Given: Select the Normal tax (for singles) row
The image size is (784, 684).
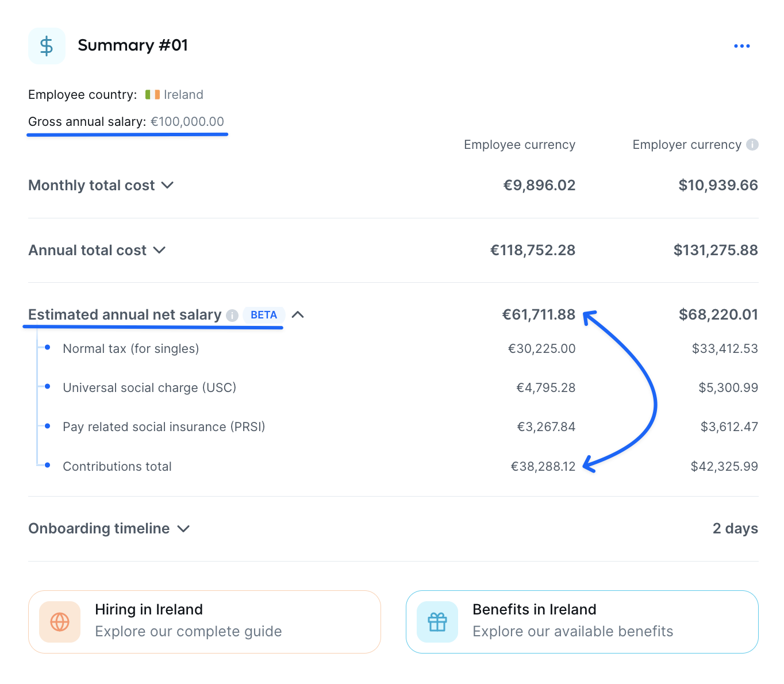Looking at the screenshot, I should click(130, 349).
